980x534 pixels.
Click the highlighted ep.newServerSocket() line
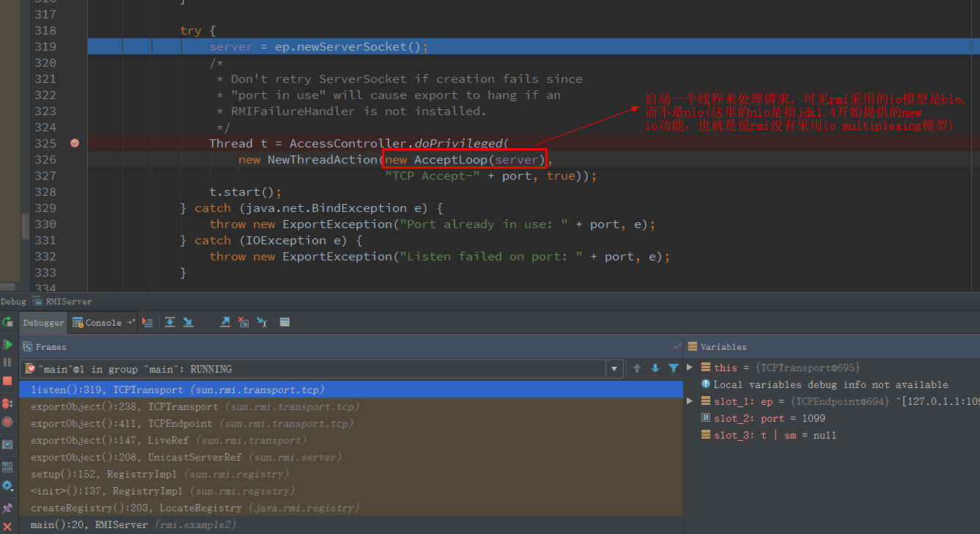533,46
